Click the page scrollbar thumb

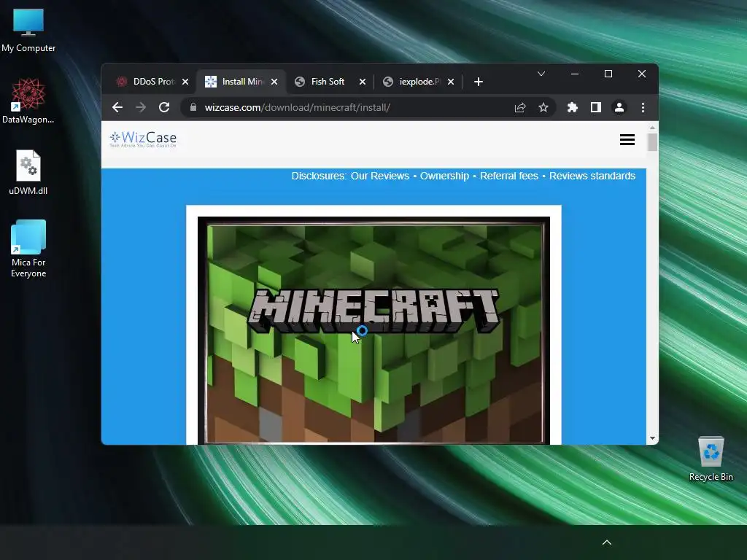(652, 142)
